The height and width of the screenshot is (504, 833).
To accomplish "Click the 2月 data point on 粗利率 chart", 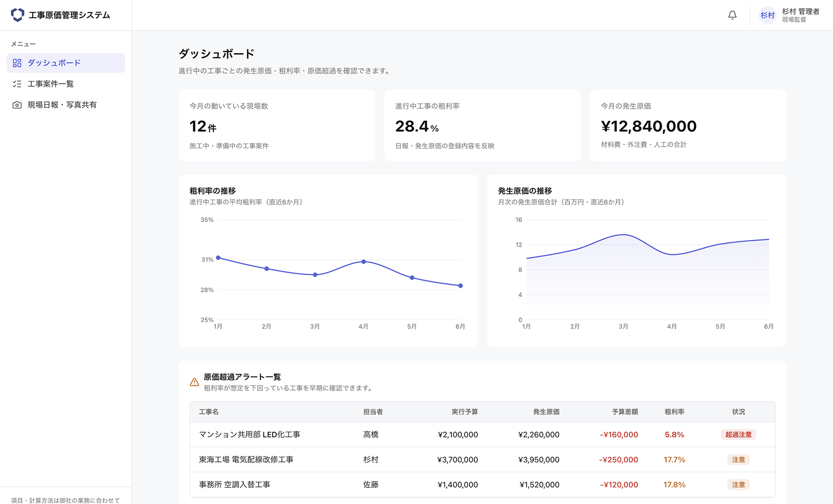I will (267, 269).
